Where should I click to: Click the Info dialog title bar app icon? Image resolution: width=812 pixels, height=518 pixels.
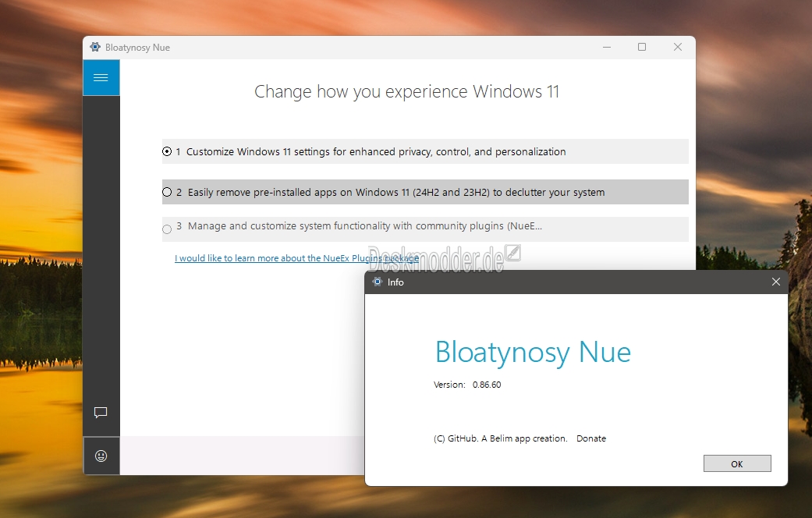[x=378, y=282]
